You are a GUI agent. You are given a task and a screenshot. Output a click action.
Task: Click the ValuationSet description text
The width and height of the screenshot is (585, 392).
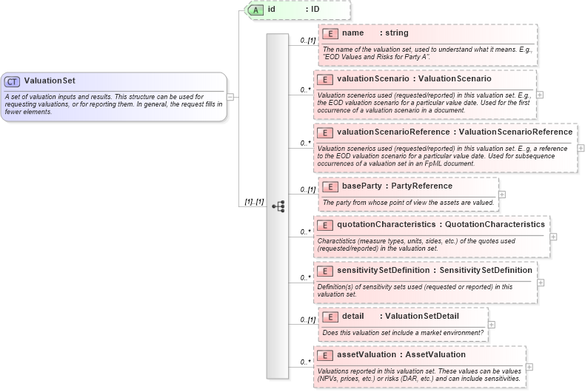[113, 104]
